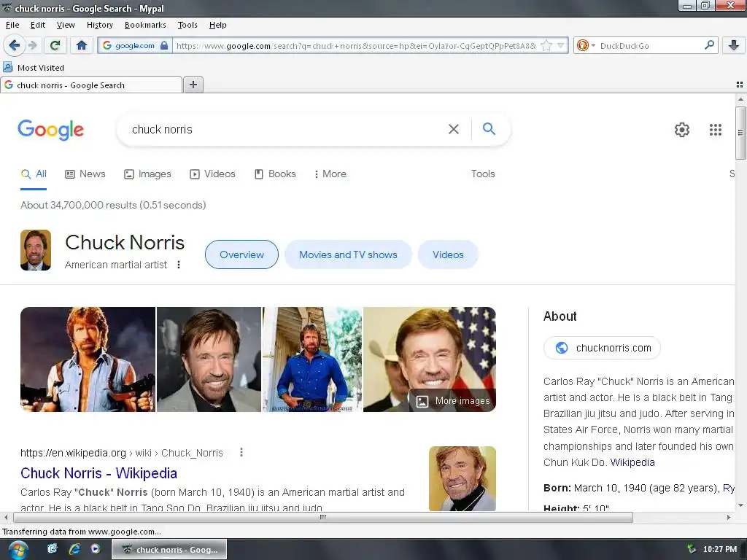The height and width of the screenshot is (560, 747).
Task: Open the History menu
Action: 99,25
